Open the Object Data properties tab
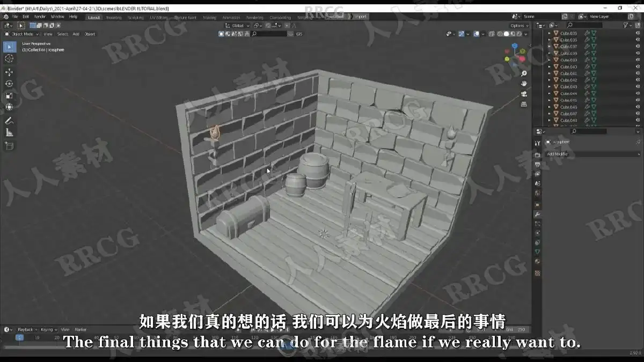 (537, 252)
